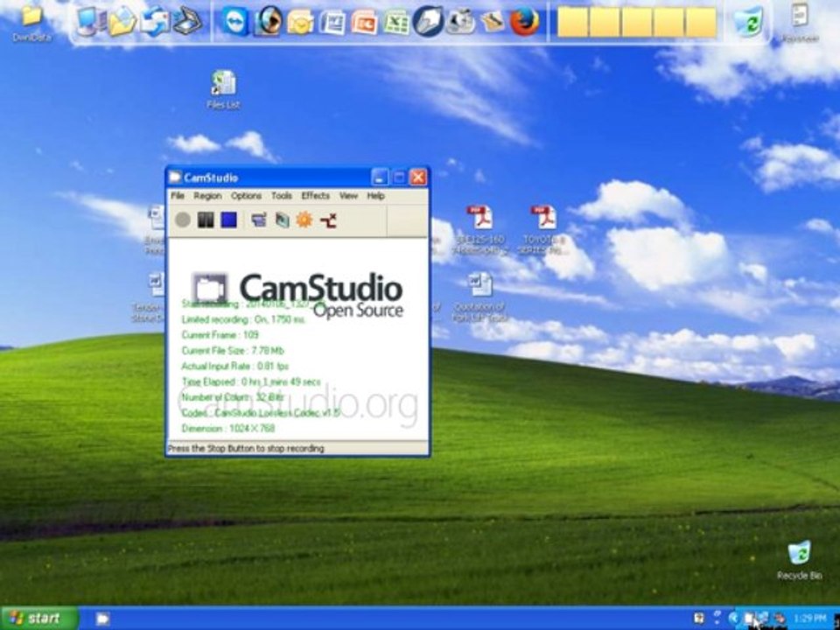Open the Recycle Bin icon in the dock
840x630 pixels.
748,23
